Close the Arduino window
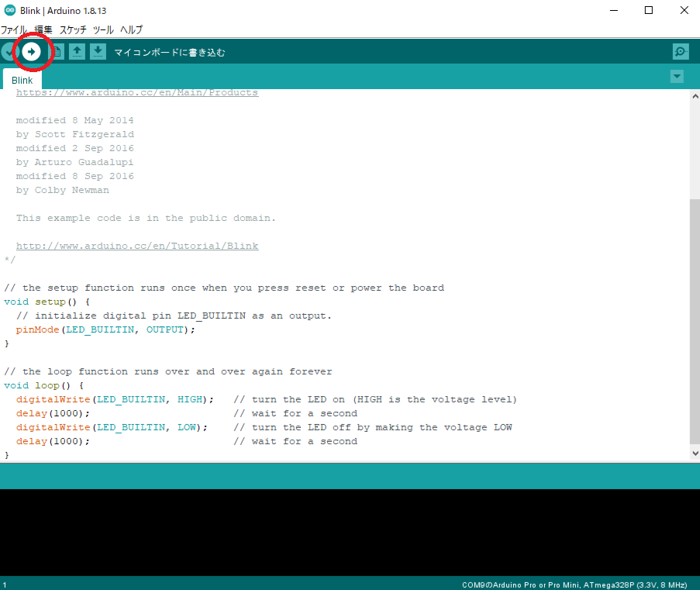 [x=684, y=10]
